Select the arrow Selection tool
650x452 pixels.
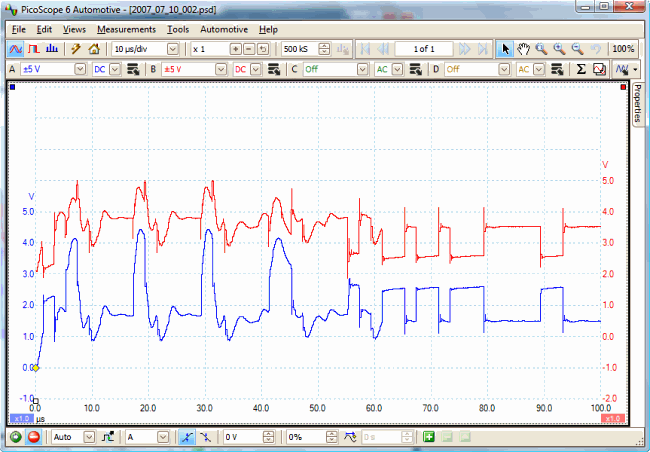[x=505, y=49]
